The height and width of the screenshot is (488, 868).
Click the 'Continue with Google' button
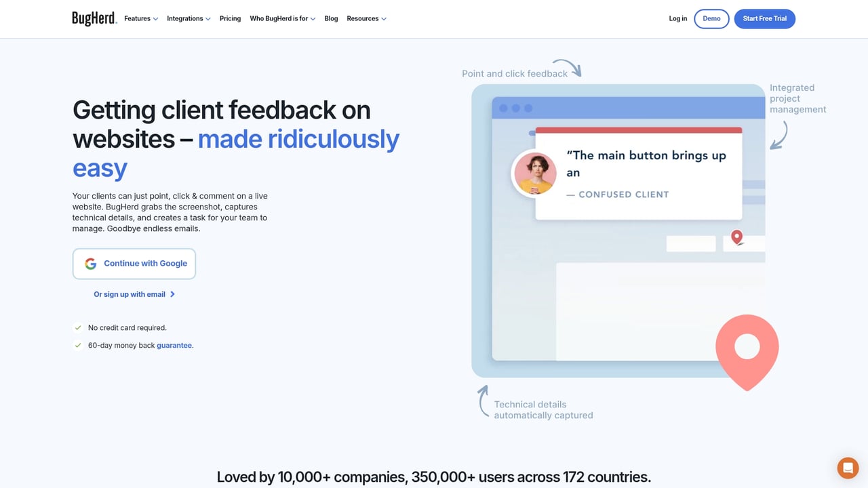[134, 263]
